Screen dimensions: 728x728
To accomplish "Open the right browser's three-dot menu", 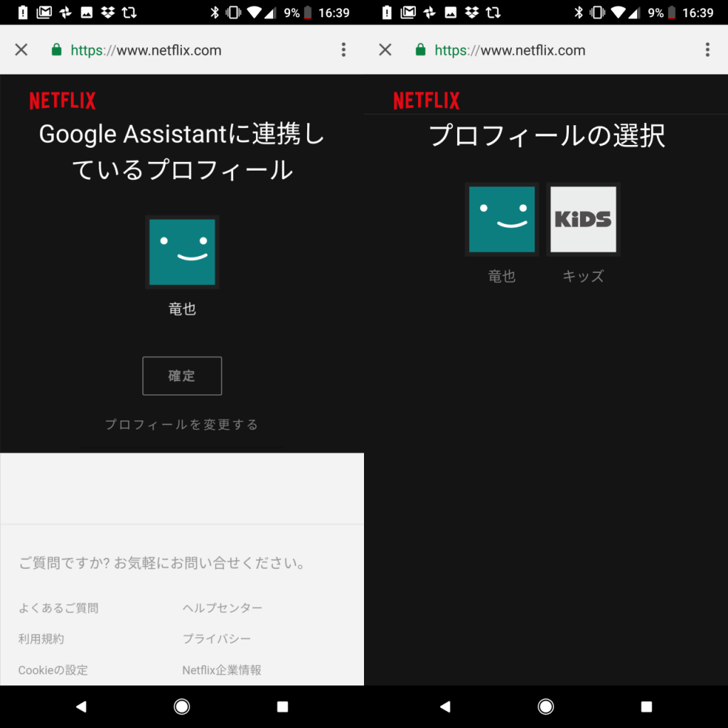I will [x=707, y=50].
